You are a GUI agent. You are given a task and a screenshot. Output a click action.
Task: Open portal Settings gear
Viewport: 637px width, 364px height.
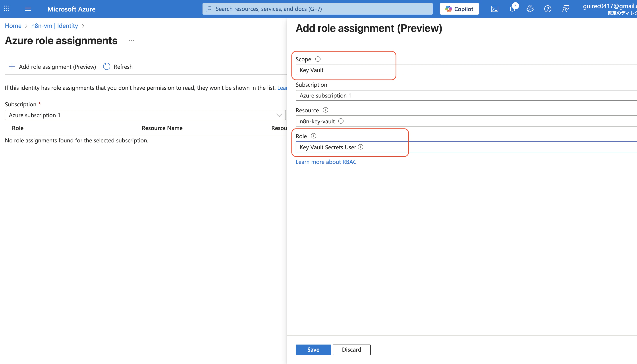(530, 9)
